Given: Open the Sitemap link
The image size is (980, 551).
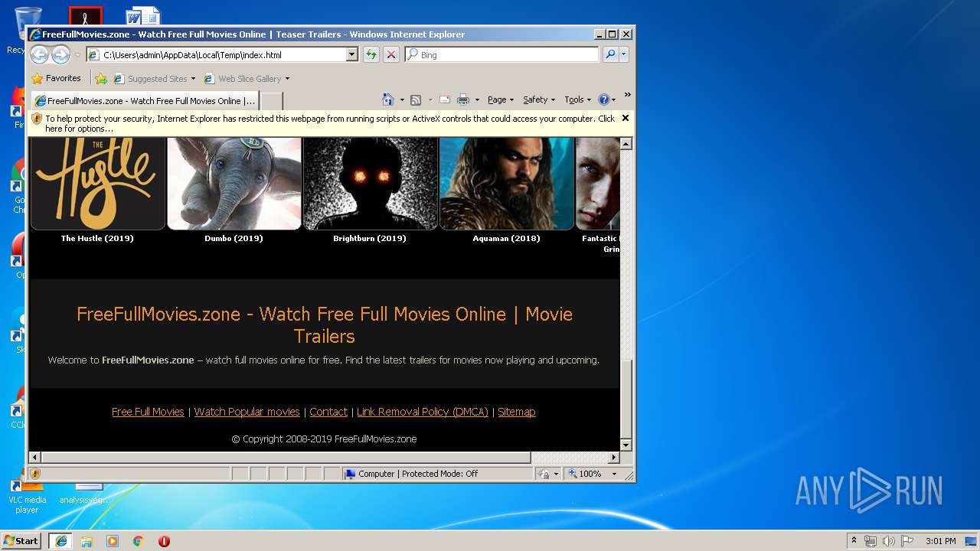Looking at the screenshot, I should (x=516, y=412).
